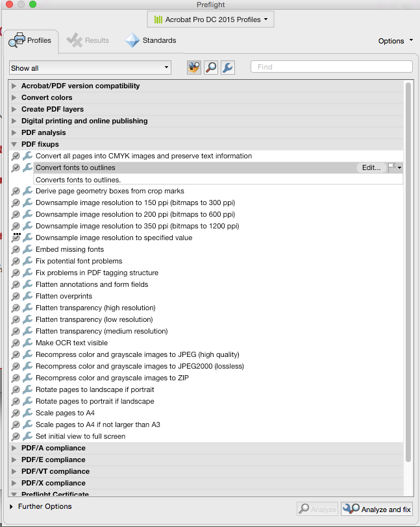Select Downsample image resolution to 200 ppi
Screen dimensions: 420x527
click(135, 214)
